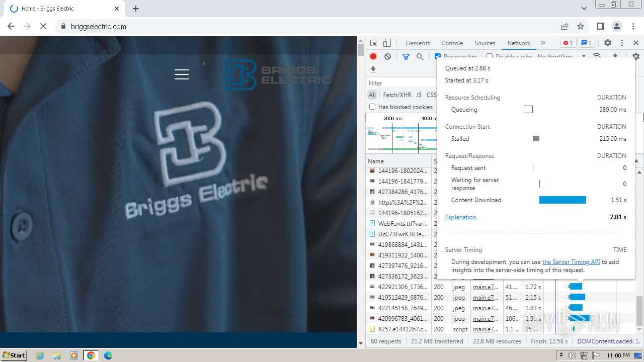The height and width of the screenshot is (362, 644).
Task: Expand the hidden DevTools tabs chevron
Action: pyautogui.click(x=543, y=43)
